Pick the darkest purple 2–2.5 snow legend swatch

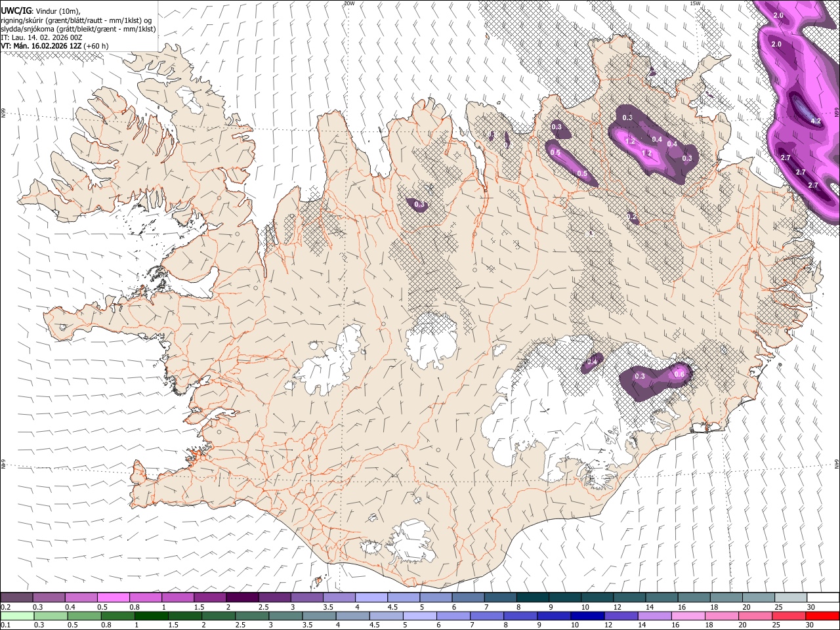pos(243,597)
